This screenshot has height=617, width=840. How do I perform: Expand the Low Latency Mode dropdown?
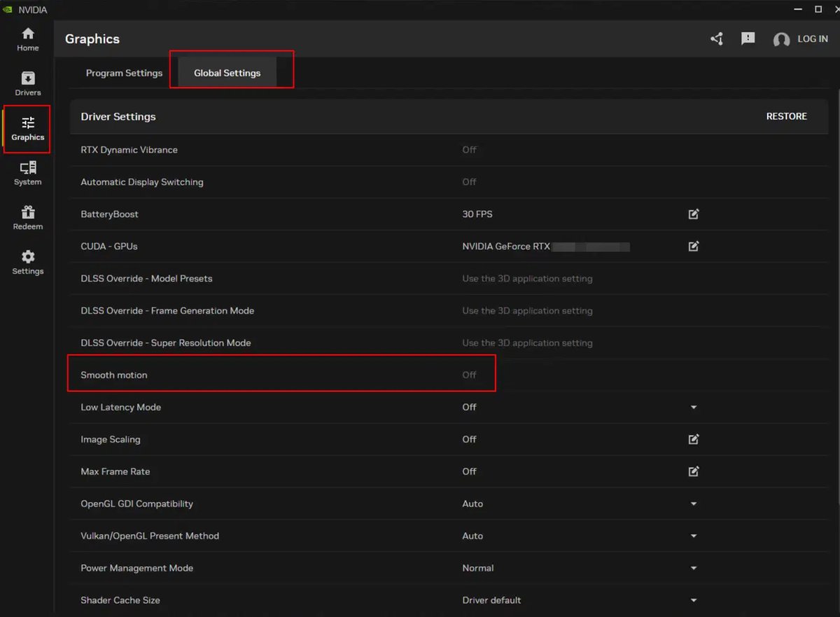(x=694, y=408)
